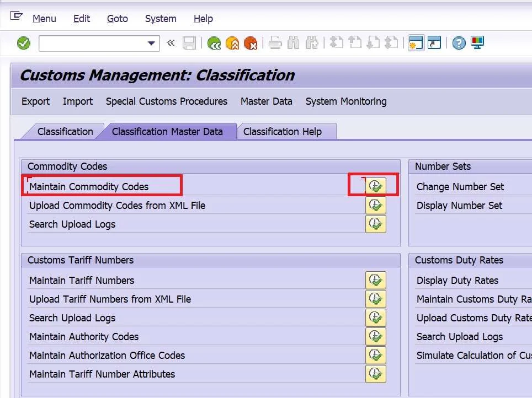Screen dimensions: 532x398
Task: Click Maintain Tariff Number Attributes text
Action: (x=102, y=374)
